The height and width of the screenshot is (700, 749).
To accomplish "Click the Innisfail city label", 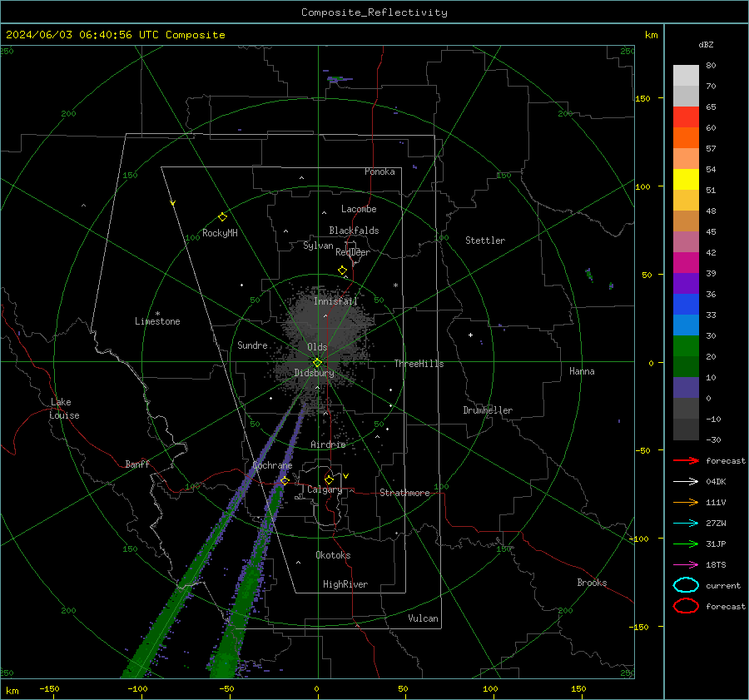I will tap(335, 301).
